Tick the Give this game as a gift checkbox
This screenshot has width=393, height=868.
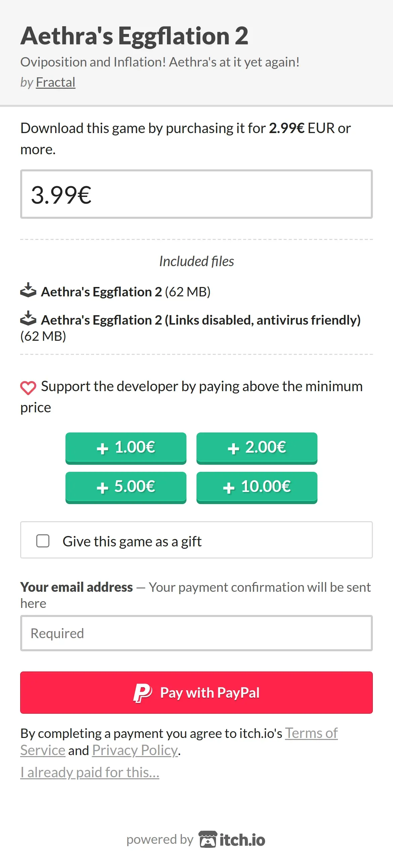(43, 541)
